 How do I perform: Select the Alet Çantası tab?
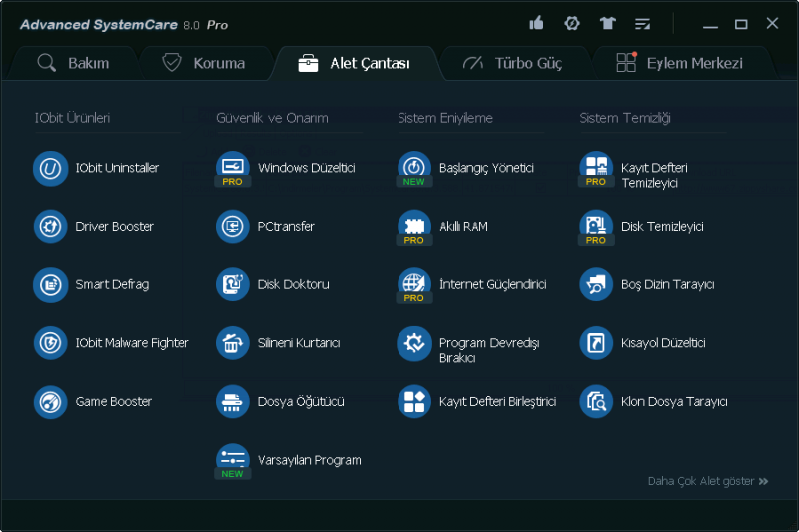coord(355,63)
